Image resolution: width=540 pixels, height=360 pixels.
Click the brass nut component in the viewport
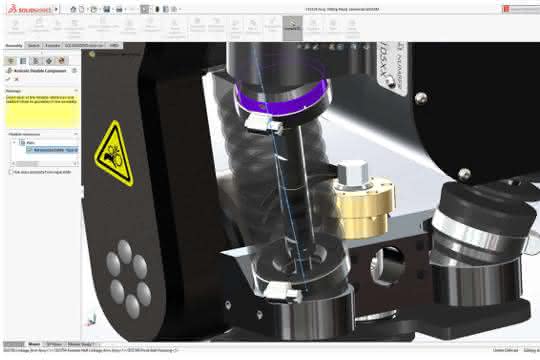[364, 207]
